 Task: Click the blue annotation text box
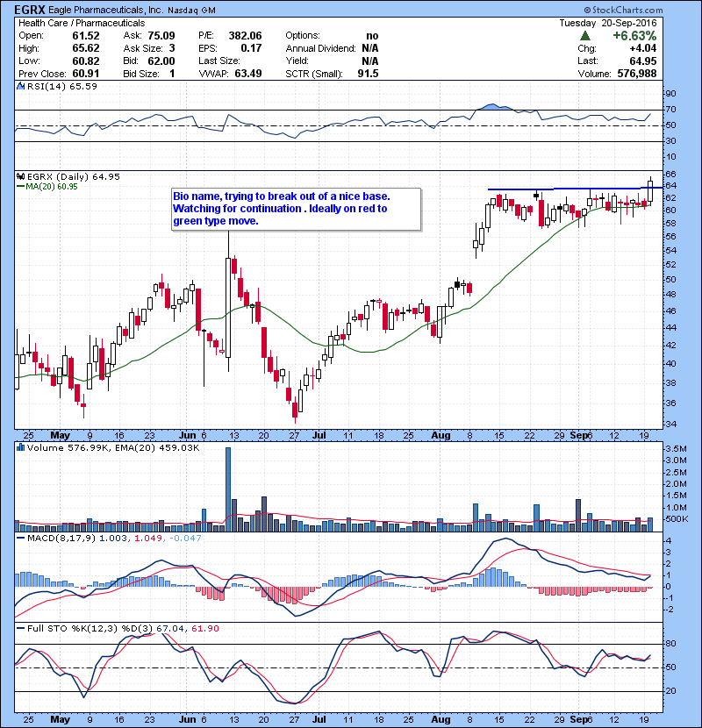click(x=297, y=209)
